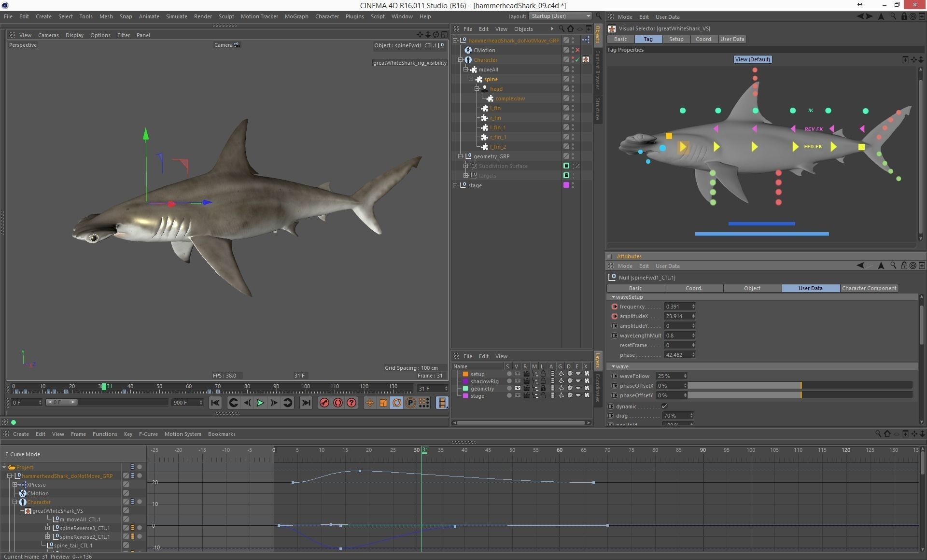The height and width of the screenshot is (560, 927).
Task: Switch to the Coord. tab in Null attributes
Action: point(694,288)
